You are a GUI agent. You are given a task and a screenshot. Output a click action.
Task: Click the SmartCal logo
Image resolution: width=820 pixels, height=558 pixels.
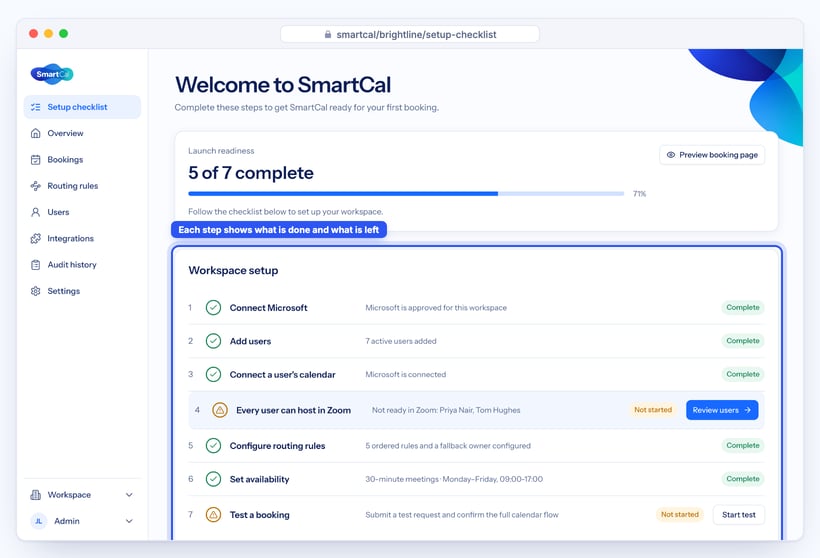click(x=52, y=74)
